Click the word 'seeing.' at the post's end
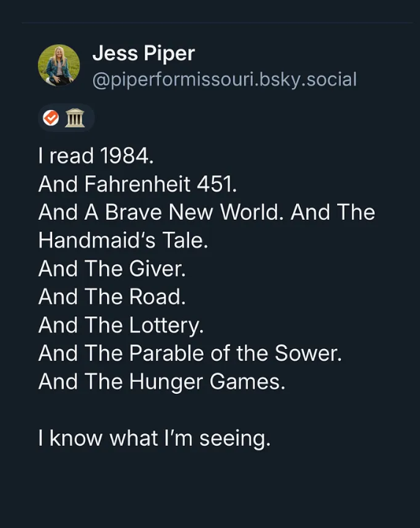This screenshot has width=420, height=528. click(235, 439)
